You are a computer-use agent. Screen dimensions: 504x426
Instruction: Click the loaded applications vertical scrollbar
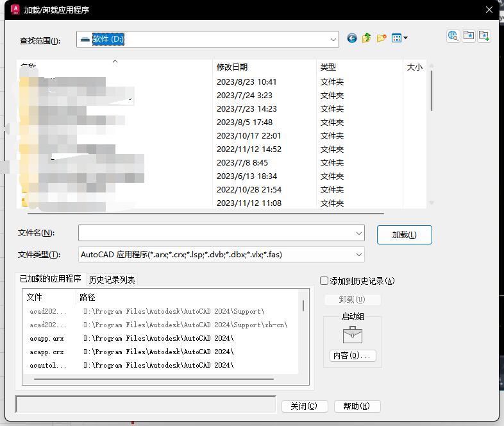[303, 305]
